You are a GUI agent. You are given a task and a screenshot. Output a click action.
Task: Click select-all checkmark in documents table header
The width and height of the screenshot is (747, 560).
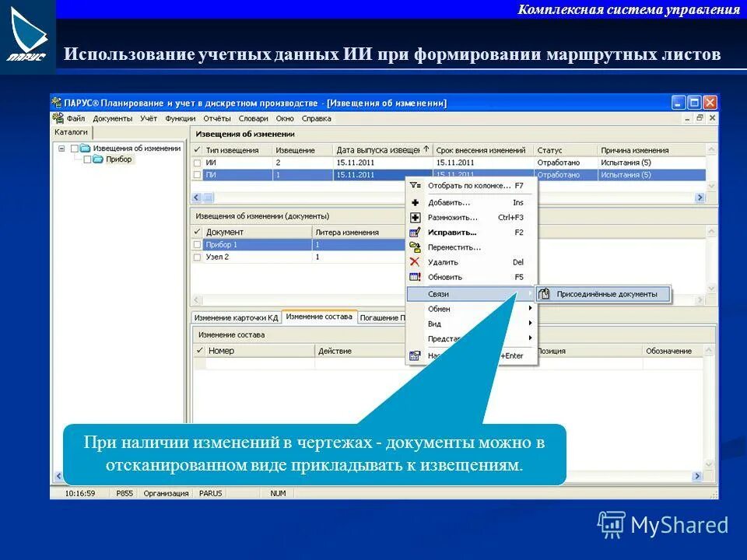tap(197, 232)
